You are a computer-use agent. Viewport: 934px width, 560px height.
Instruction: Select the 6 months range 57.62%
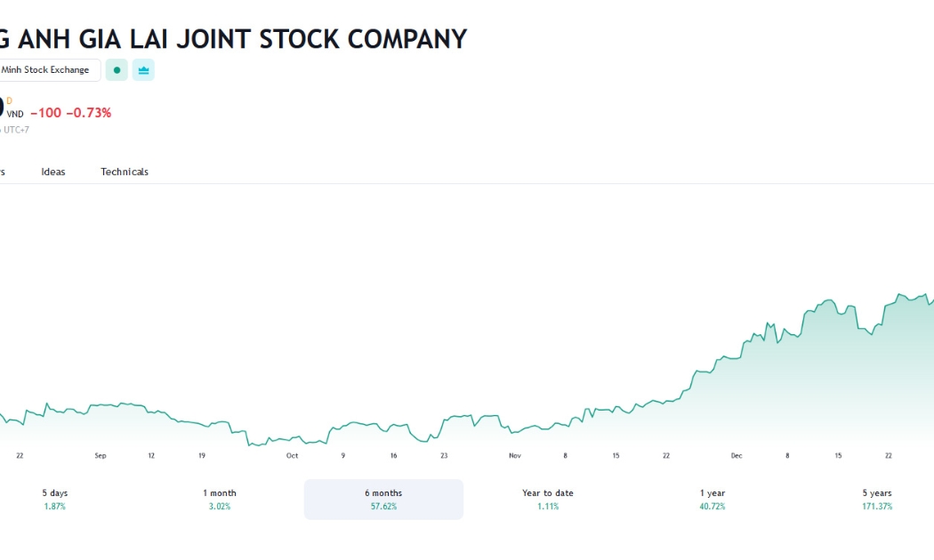(383, 500)
